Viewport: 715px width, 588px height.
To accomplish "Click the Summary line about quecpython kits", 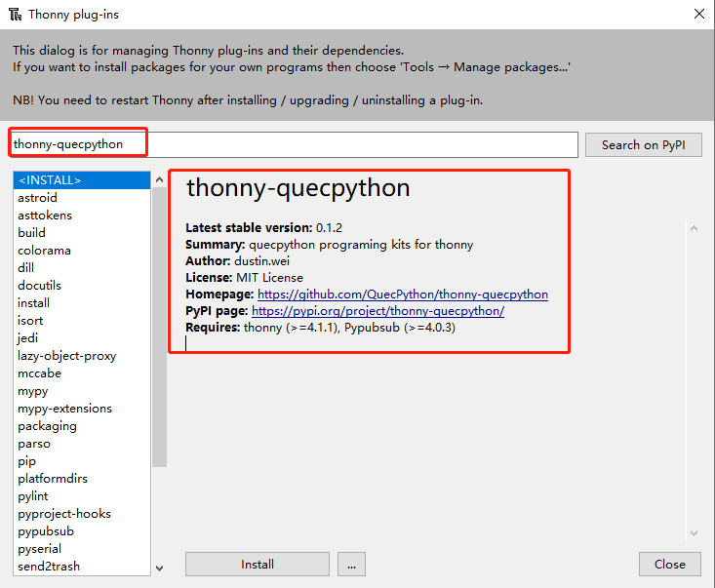I will click(x=330, y=245).
